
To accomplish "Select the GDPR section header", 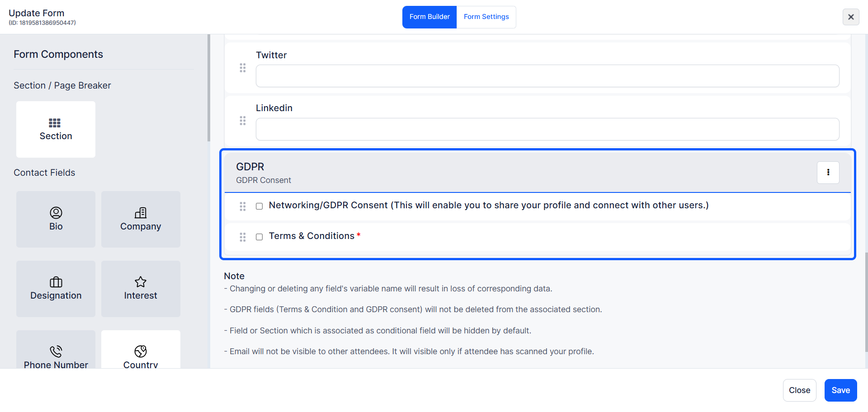I will point(538,173).
